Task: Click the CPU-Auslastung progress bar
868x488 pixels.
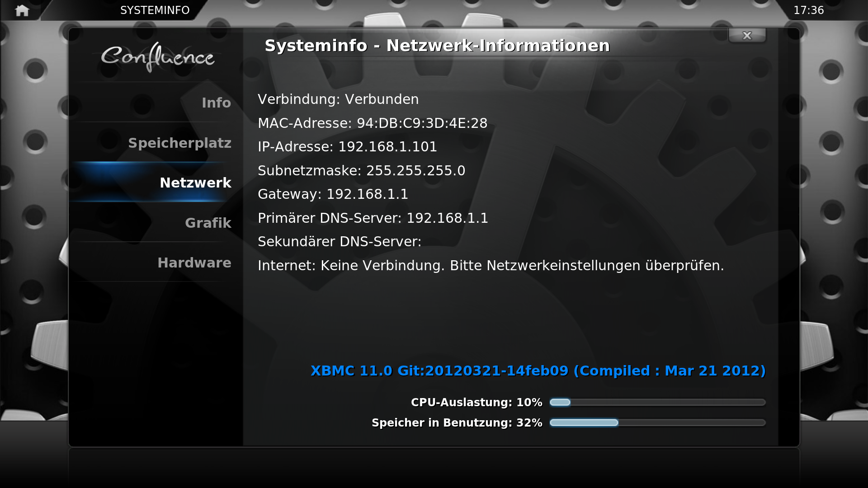Action: [x=657, y=403]
